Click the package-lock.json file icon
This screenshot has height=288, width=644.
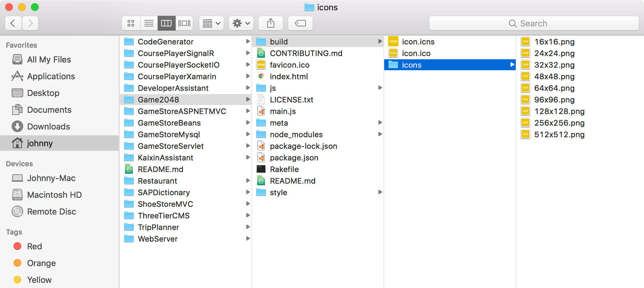261,146
